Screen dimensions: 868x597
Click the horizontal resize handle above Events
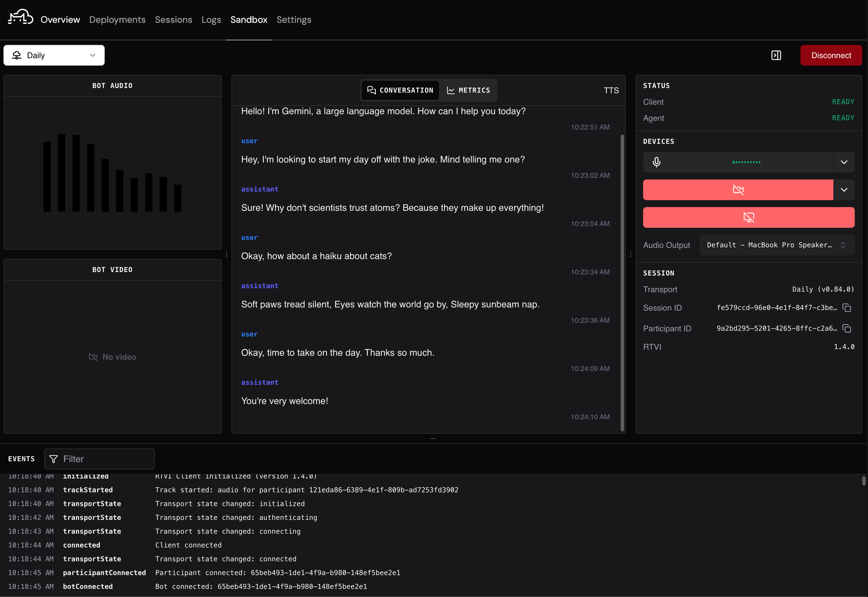click(x=433, y=439)
